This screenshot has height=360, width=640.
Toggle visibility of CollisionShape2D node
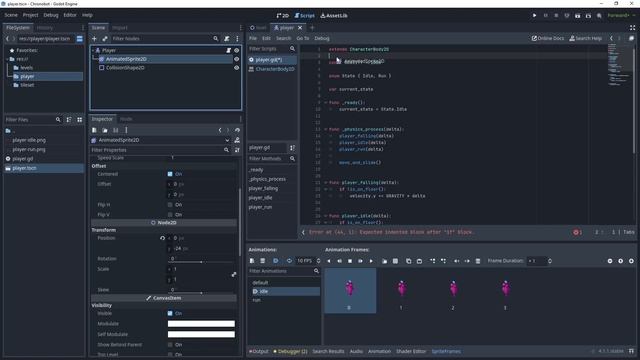tap(236, 68)
